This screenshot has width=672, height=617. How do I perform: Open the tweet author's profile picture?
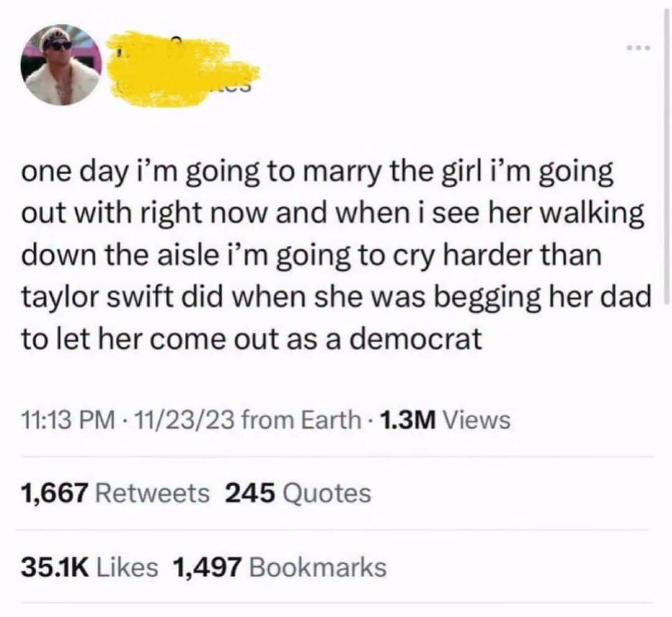click(x=60, y=65)
